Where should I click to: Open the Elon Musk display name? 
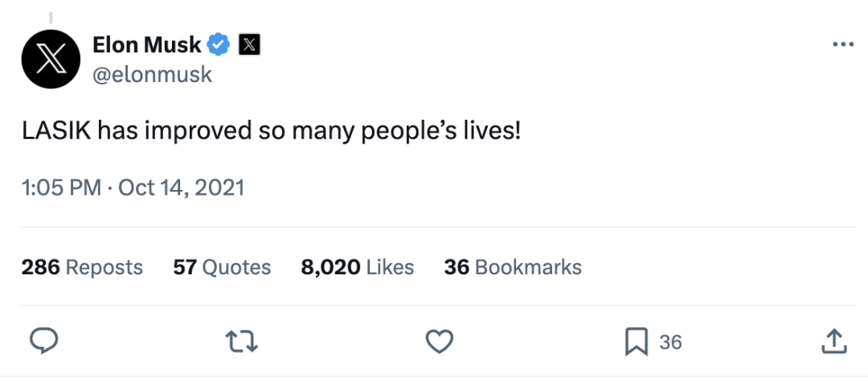(x=147, y=44)
